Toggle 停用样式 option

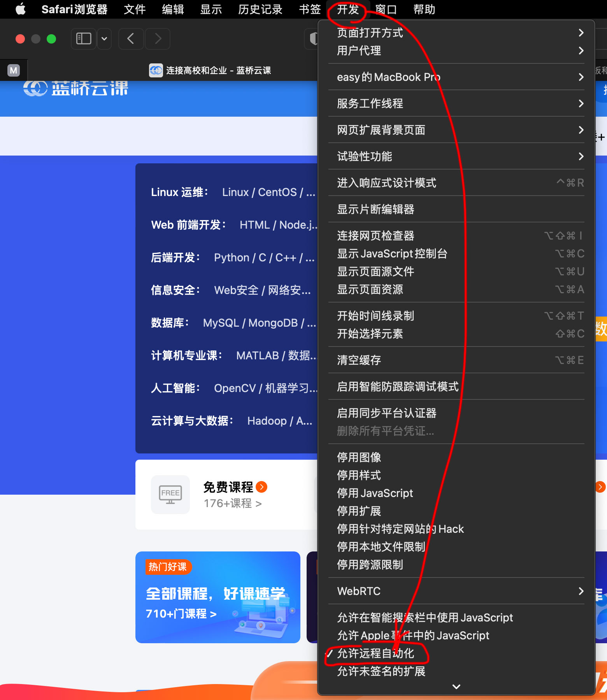coord(456,475)
